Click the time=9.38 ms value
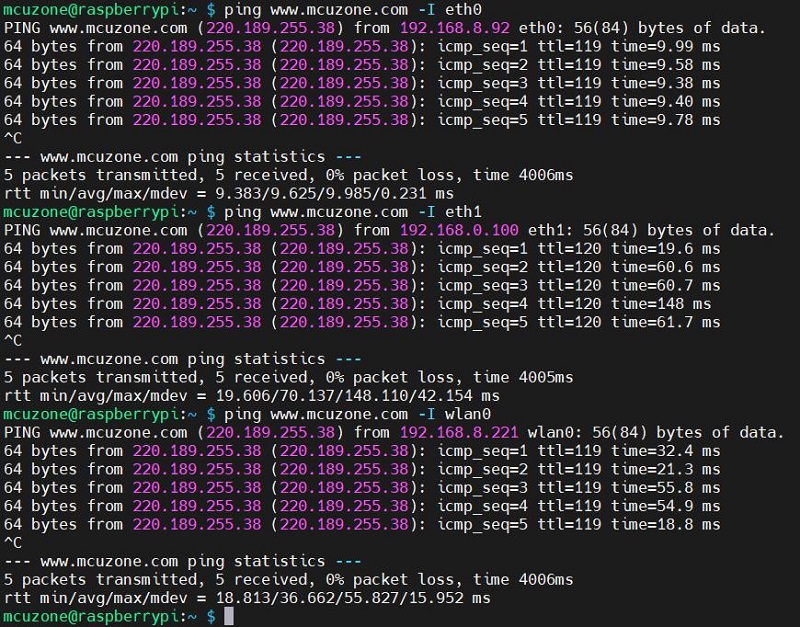 click(666, 83)
